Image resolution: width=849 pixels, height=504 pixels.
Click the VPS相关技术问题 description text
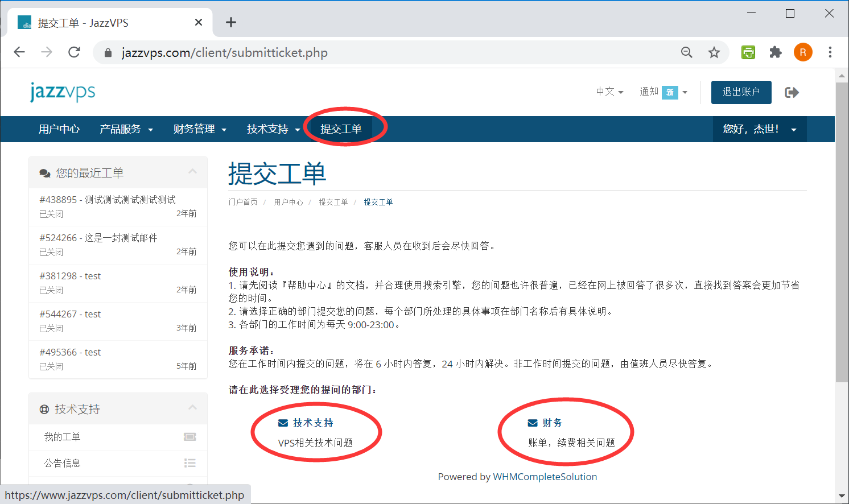coord(315,443)
